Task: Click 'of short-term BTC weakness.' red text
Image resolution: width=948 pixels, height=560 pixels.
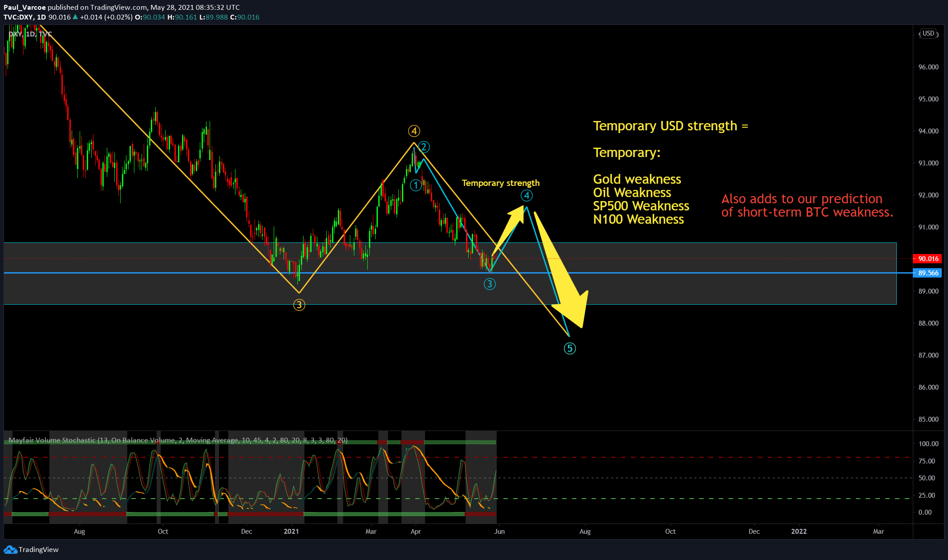Action: pos(807,212)
